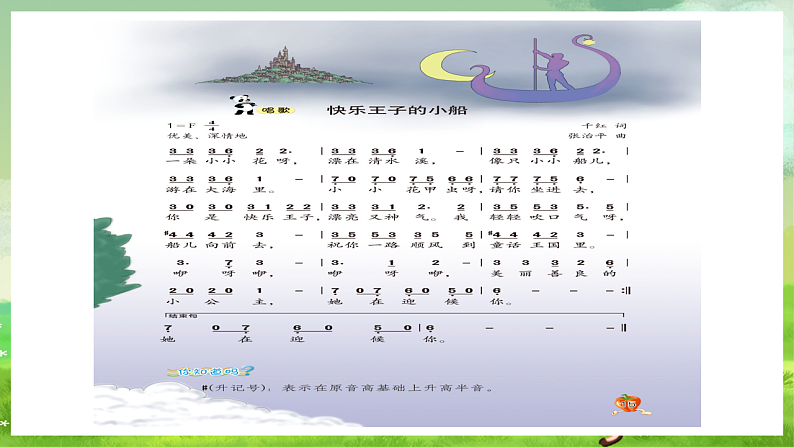Click the hilltop castle illustration
Screen dimensions: 794x447
(x=284, y=66)
